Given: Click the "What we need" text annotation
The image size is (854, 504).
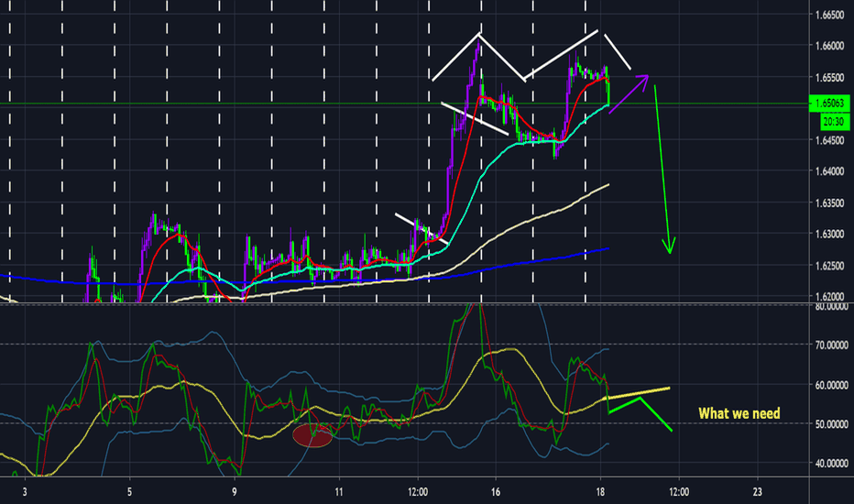Looking at the screenshot, I should pos(739,413).
